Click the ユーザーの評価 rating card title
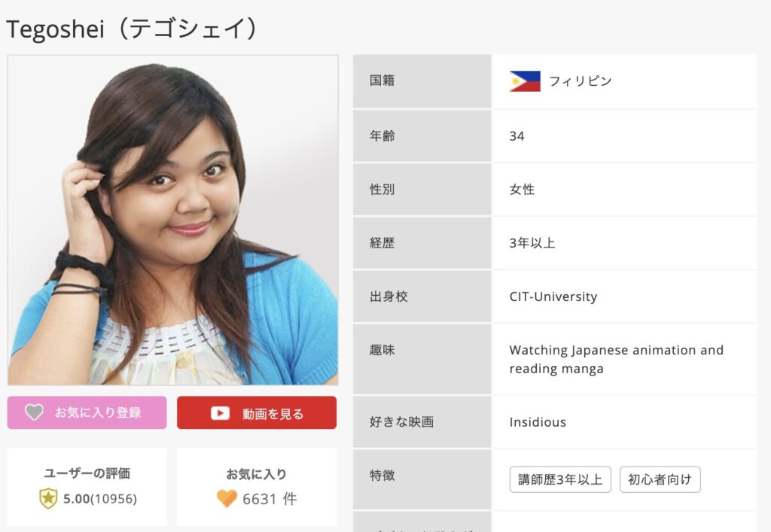The height and width of the screenshot is (532, 771). coord(87,473)
